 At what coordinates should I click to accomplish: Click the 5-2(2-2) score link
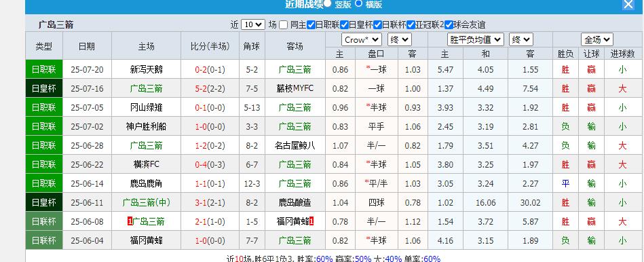210,88
